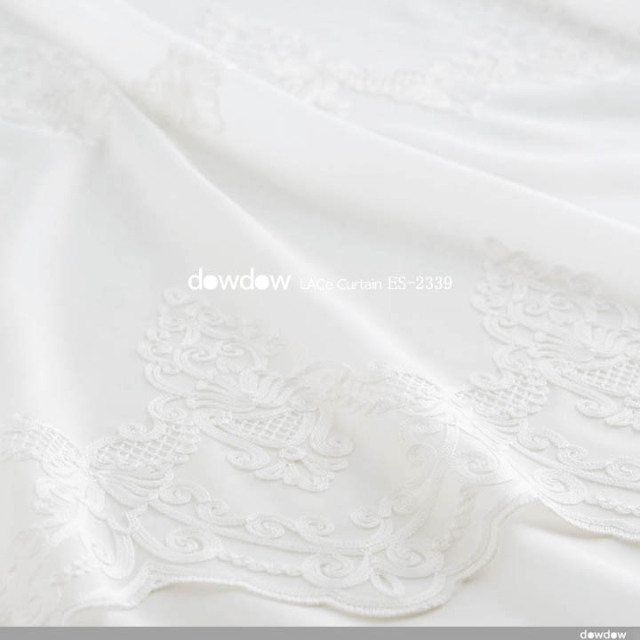Image resolution: width=640 pixels, height=640 pixels.
Task: Click the central dowdow brand logo
Action: pos(237,282)
